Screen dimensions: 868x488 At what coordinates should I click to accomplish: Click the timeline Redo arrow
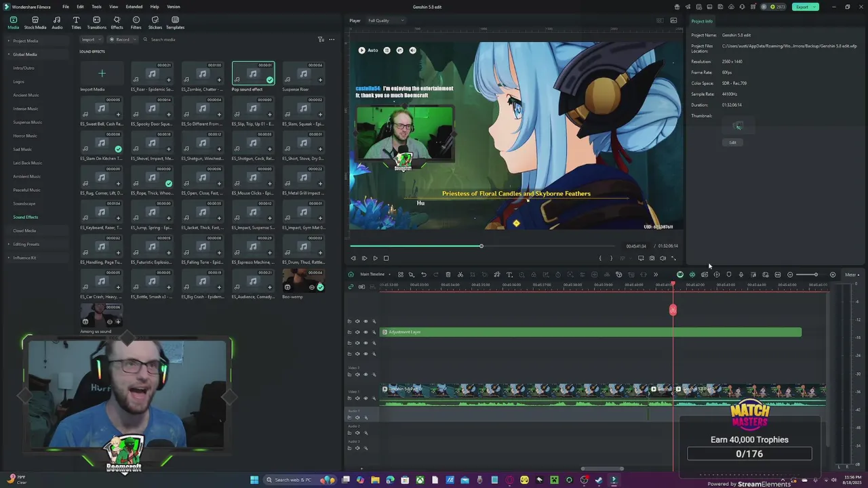[435, 274]
